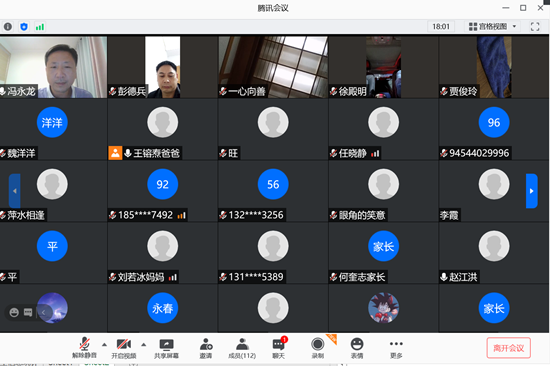
Task: Open the invite participants icon
Action: [x=206, y=348]
